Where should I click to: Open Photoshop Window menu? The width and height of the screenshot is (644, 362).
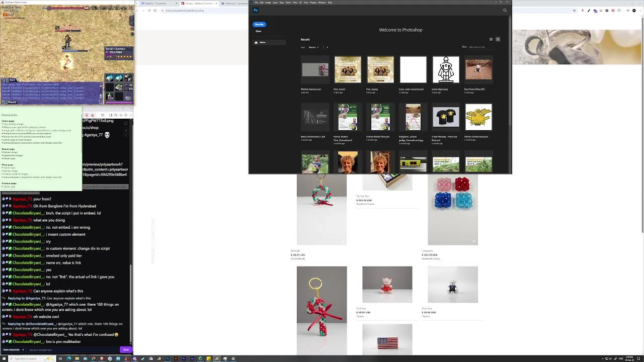tap(322, 3)
